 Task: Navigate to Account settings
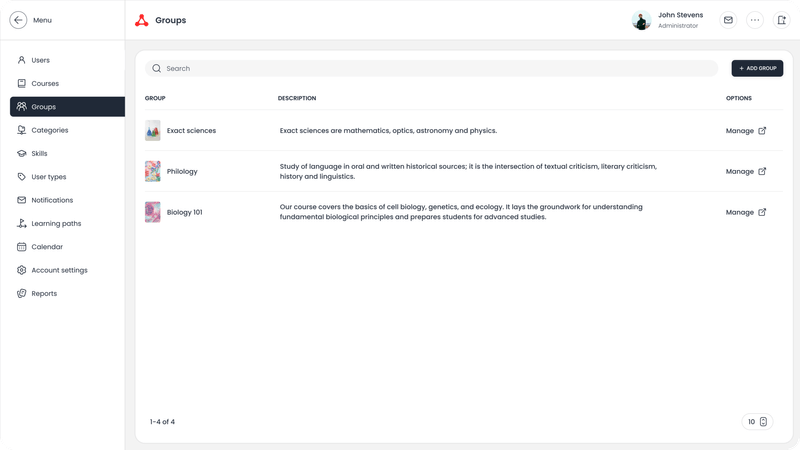pos(59,270)
